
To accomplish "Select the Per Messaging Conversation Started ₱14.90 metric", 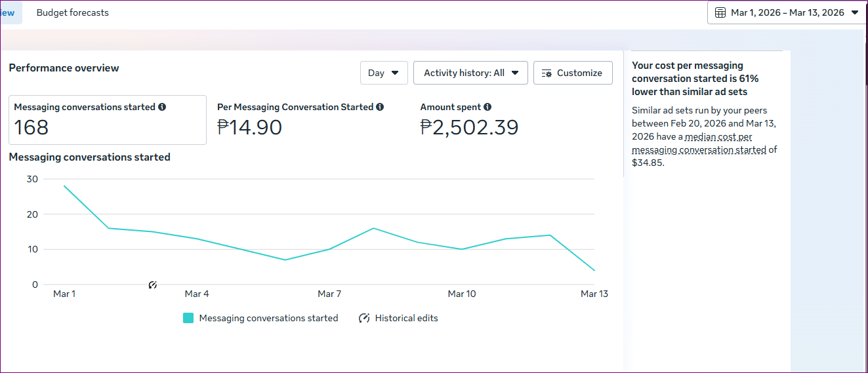I will pyautogui.click(x=300, y=119).
